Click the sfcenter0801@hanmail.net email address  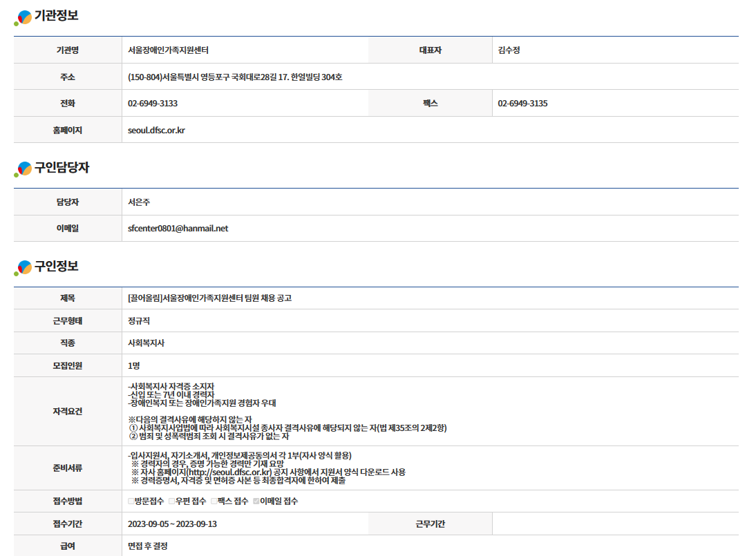click(x=178, y=229)
